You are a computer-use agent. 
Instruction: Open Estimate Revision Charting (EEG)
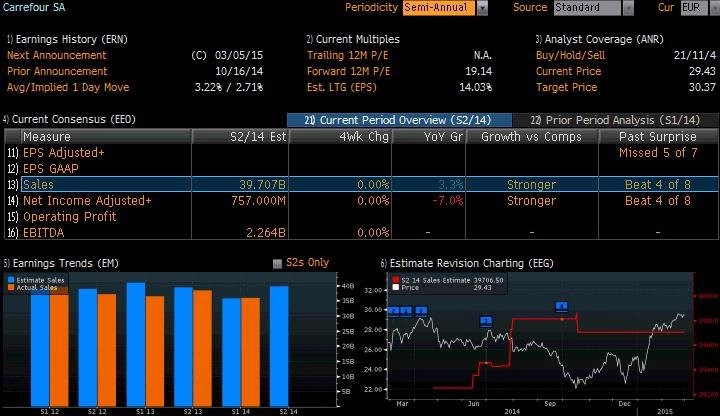[x=467, y=263]
